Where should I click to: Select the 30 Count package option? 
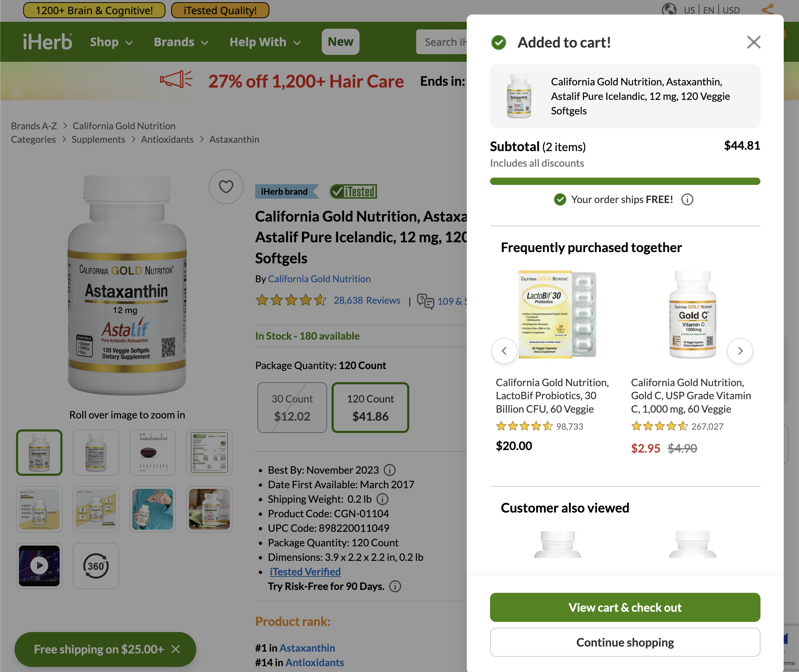point(292,407)
